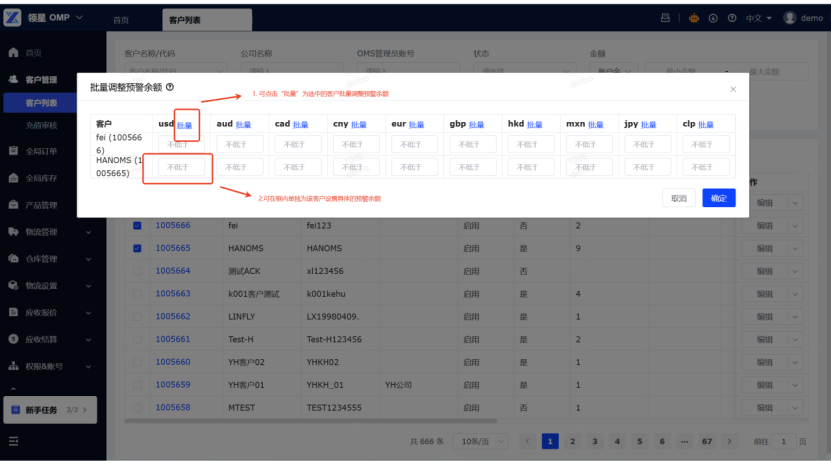Image resolution: width=831 pixels, height=461 pixels.
Task: Close the 批量调整预警余额 dialog
Action: [x=733, y=89]
